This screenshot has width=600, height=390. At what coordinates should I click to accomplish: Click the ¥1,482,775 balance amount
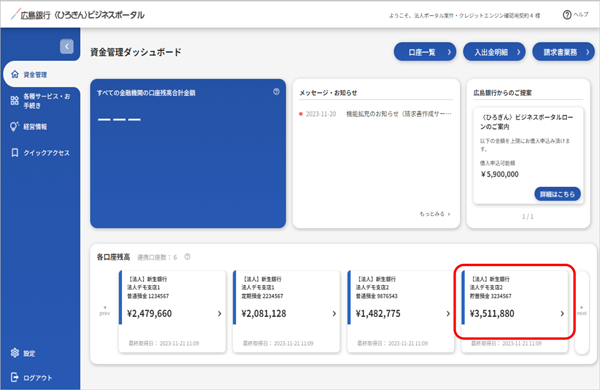378,313
